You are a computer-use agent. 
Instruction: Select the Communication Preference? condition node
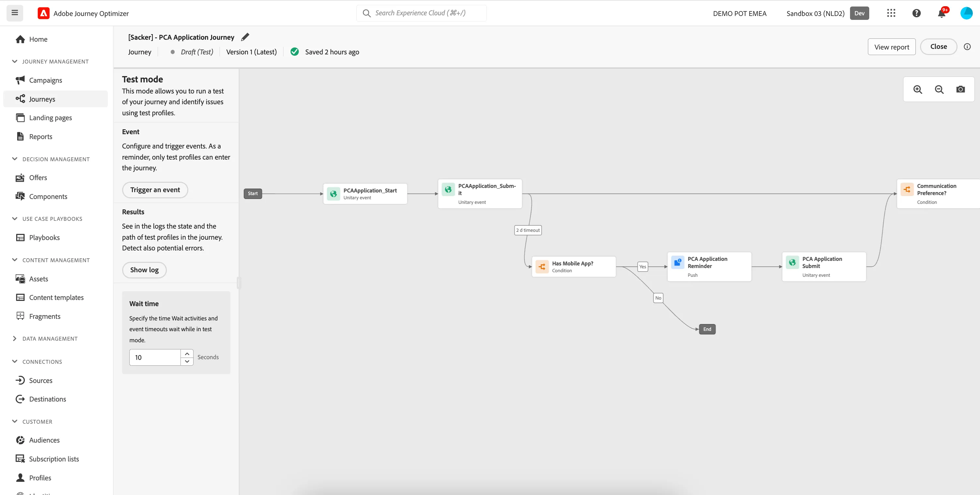(939, 194)
